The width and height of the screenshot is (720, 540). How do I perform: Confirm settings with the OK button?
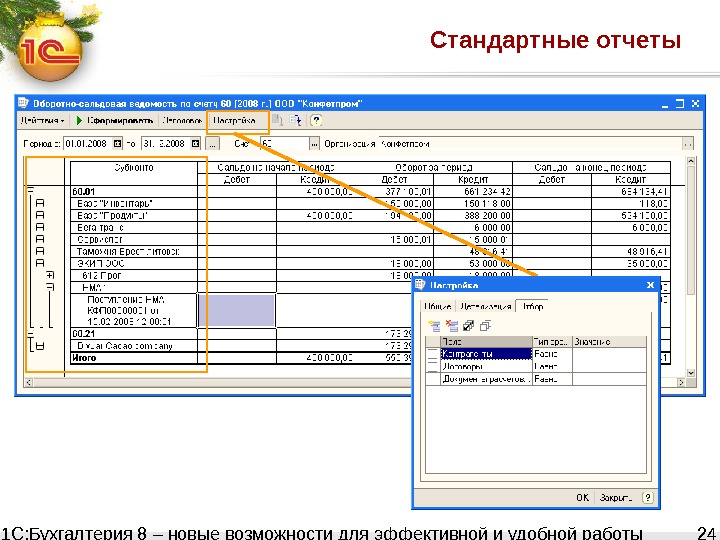(582, 497)
